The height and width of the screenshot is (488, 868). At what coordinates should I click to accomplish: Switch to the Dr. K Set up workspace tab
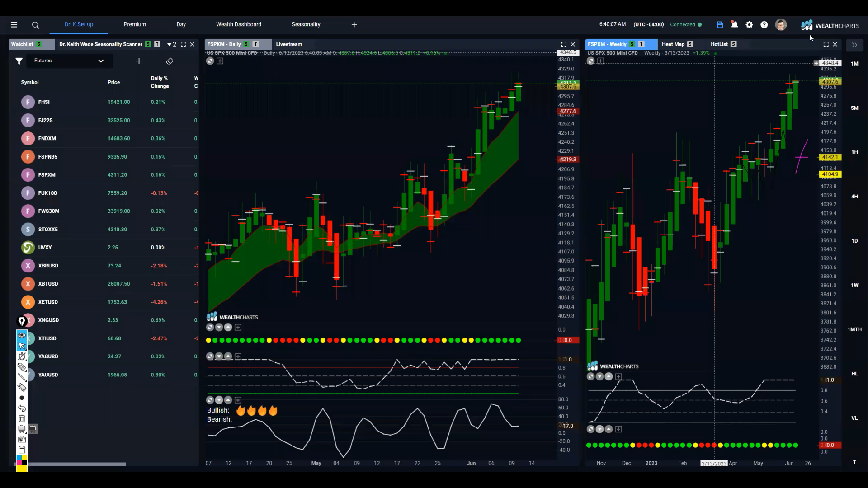(x=79, y=24)
